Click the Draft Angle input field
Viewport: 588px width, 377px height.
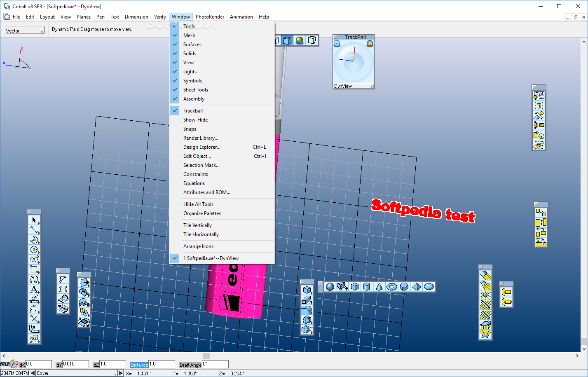[x=215, y=364]
